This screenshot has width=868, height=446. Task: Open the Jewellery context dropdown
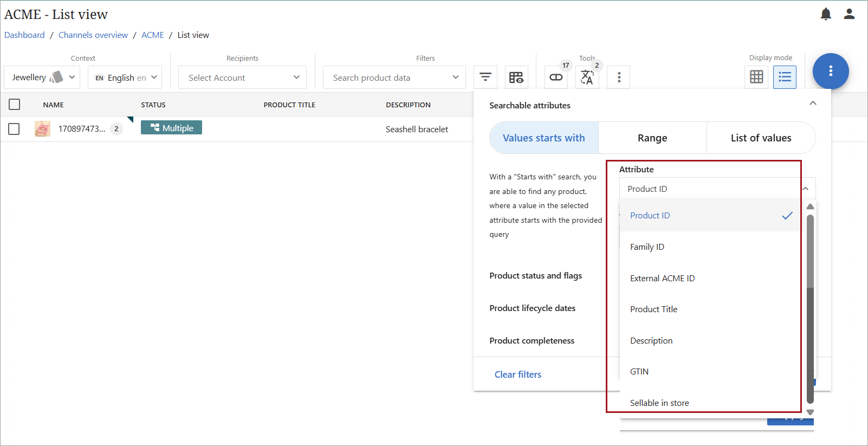click(42, 77)
